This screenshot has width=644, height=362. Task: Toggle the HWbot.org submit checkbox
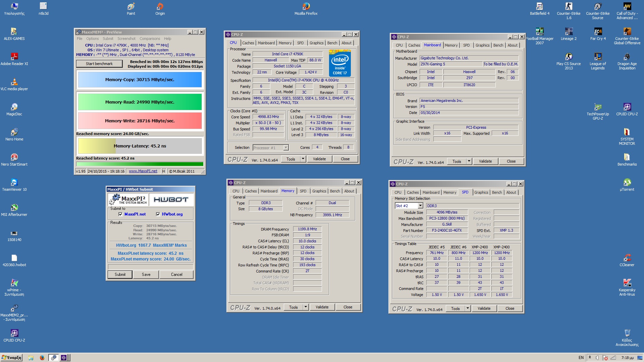click(x=158, y=214)
